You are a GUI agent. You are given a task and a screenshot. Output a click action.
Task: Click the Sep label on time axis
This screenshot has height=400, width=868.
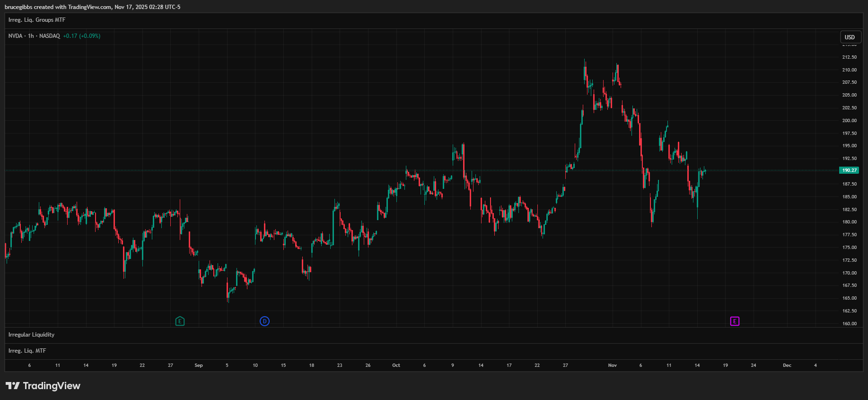pos(199,365)
